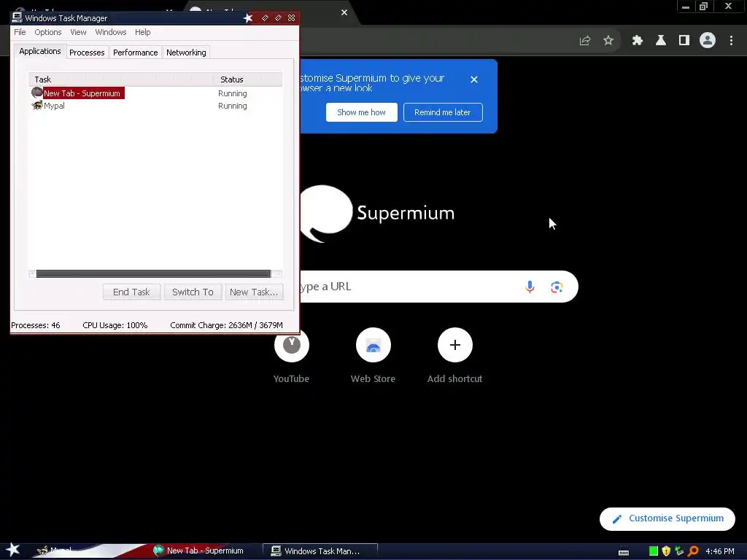This screenshot has width=747, height=560.
Task: Click the Task Manager title bar computer icon
Action: (18, 17)
